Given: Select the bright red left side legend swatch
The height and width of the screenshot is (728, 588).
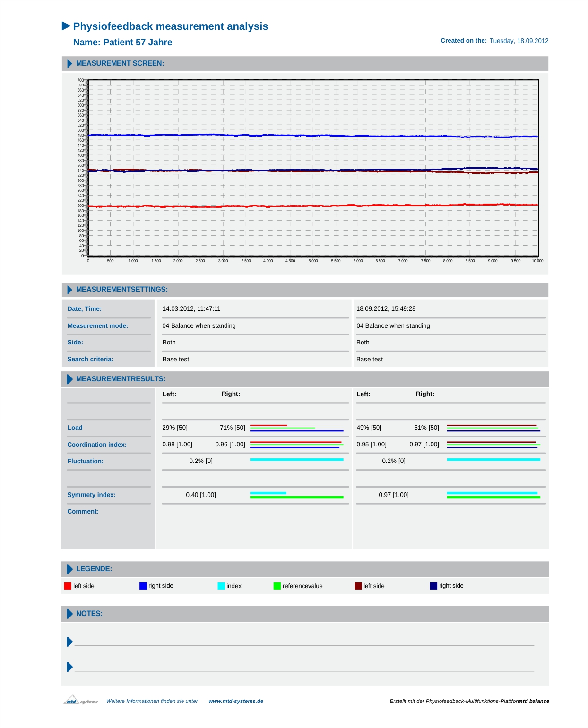Looking at the screenshot, I should click(68, 586).
